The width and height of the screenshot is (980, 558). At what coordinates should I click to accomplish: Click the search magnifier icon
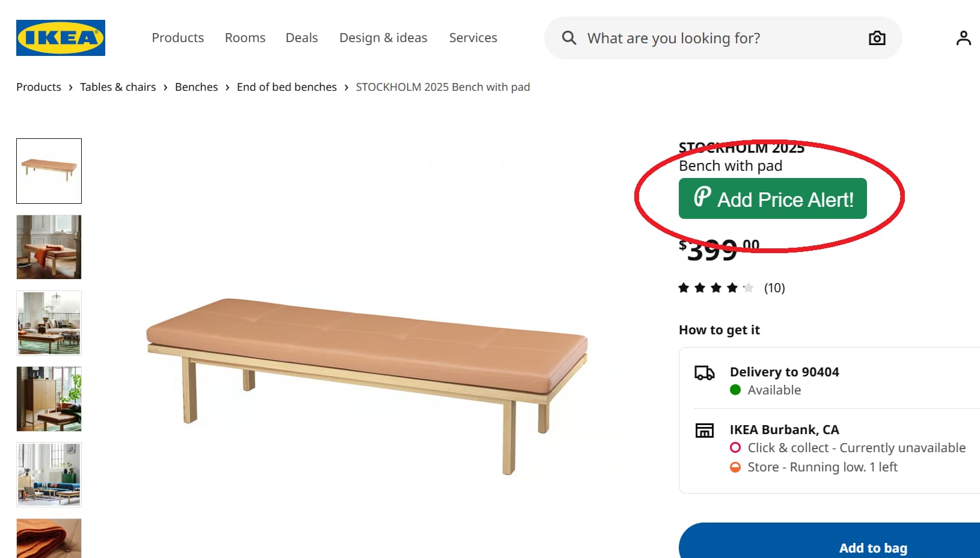(x=568, y=37)
